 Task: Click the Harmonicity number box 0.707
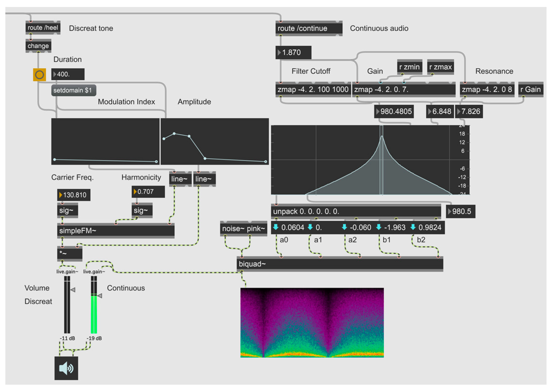[x=148, y=192]
